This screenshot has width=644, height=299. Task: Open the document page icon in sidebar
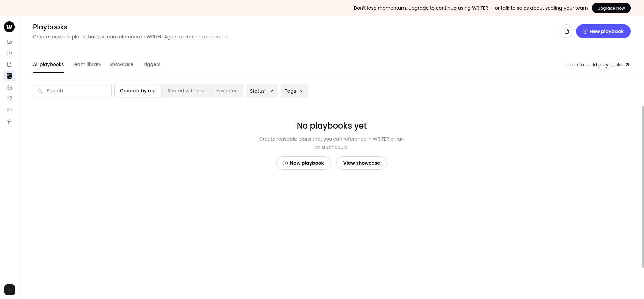coord(9,64)
